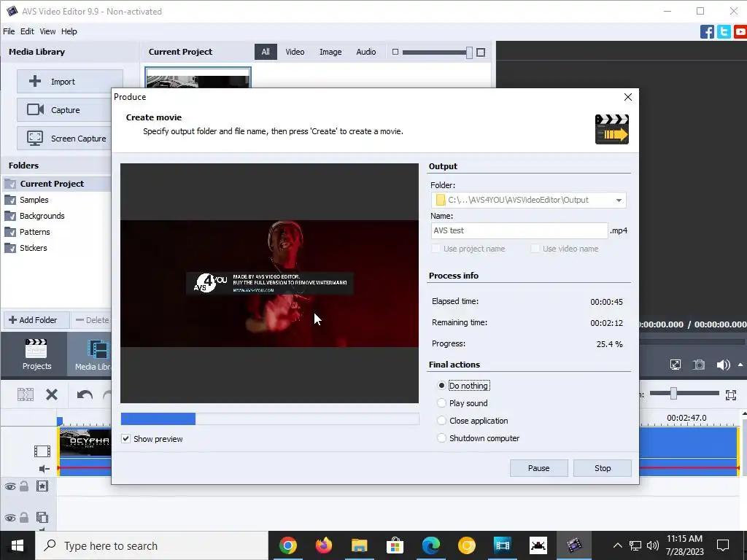Click the delete X timeline toolbar icon

coord(52,394)
